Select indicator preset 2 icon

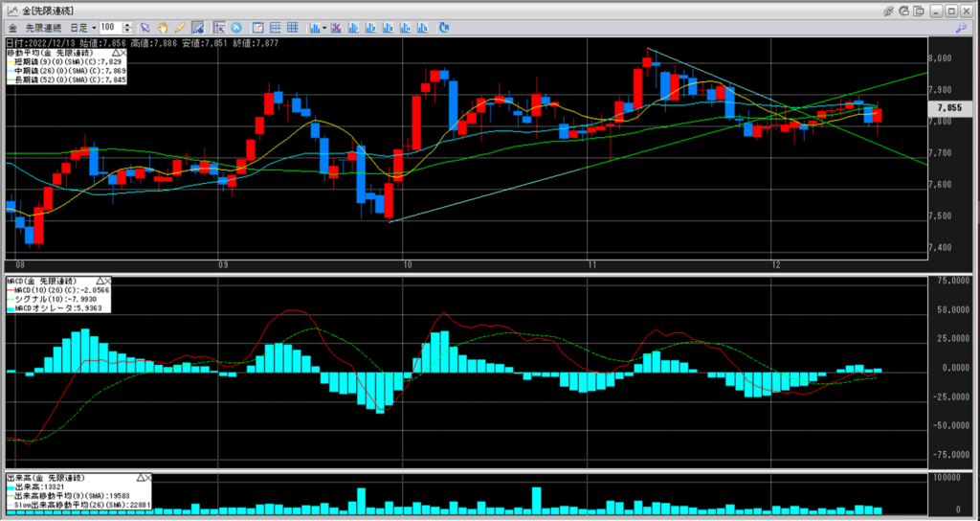coord(371,28)
